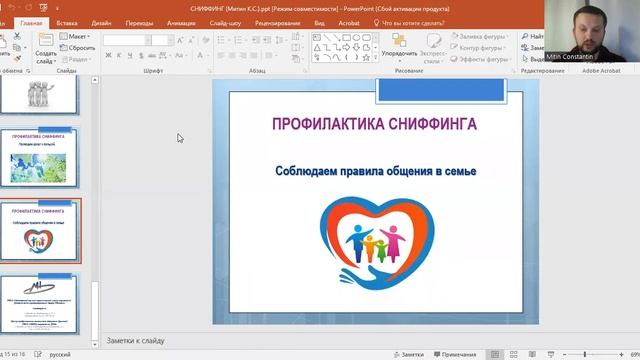The image size is (640, 360).
Task: Click the Convert to SmartArt icon
Action: (297, 59)
